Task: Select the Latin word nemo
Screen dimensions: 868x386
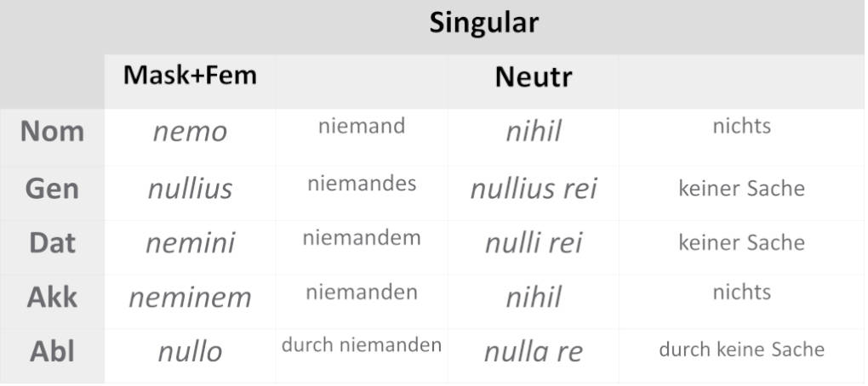Action: (x=190, y=132)
